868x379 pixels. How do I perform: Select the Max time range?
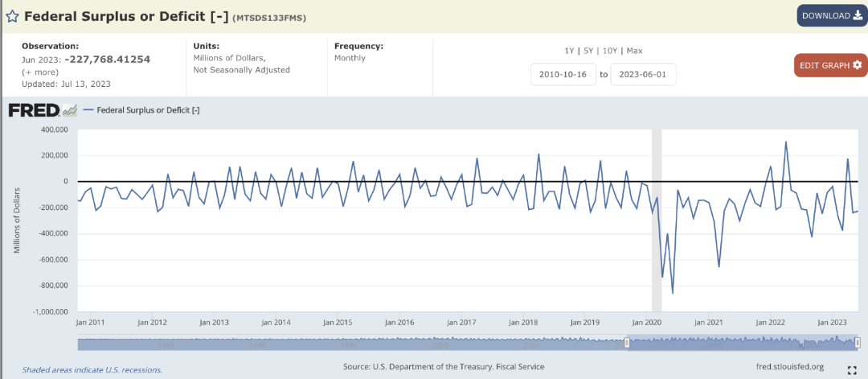634,51
